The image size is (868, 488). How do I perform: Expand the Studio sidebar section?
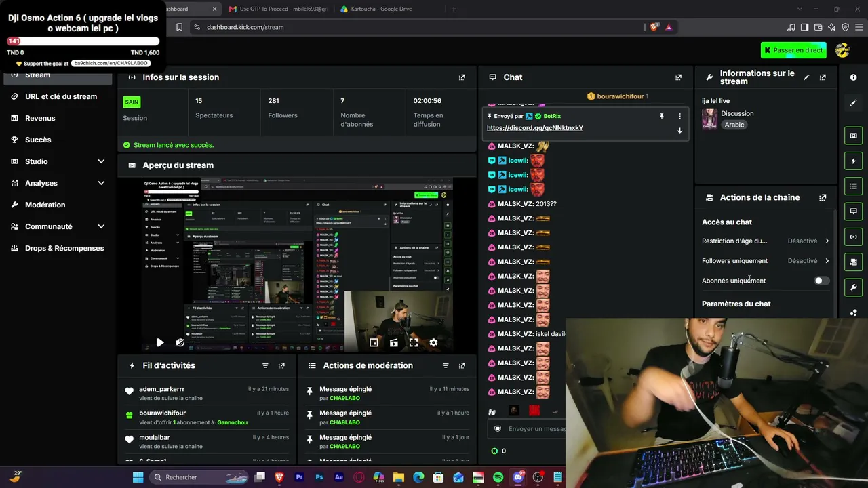pyautogui.click(x=101, y=161)
